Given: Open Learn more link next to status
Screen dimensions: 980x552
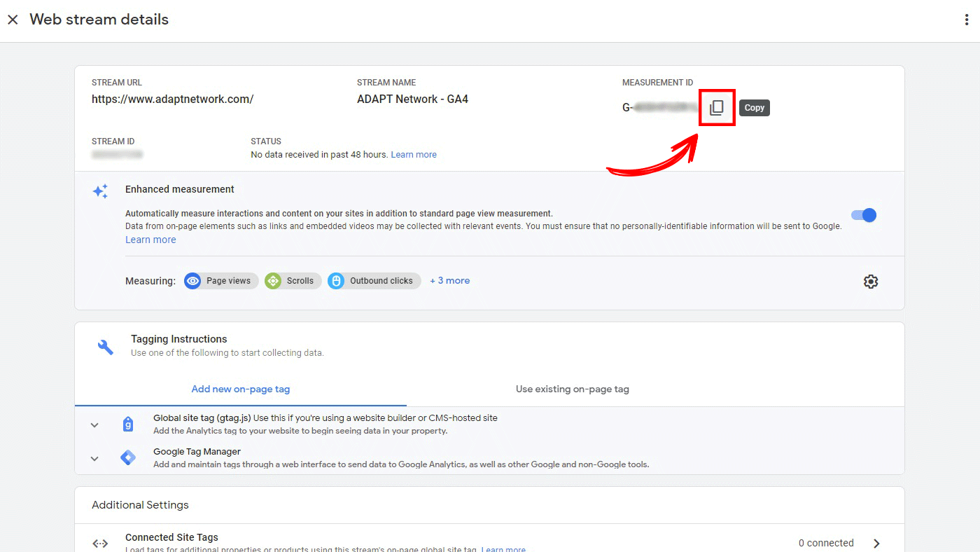Looking at the screenshot, I should click(x=414, y=154).
